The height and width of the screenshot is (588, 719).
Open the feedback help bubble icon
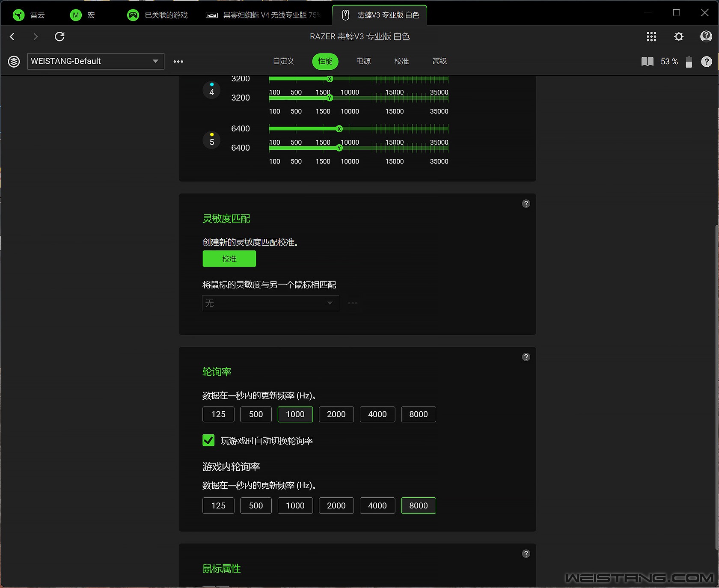pyautogui.click(x=706, y=37)
